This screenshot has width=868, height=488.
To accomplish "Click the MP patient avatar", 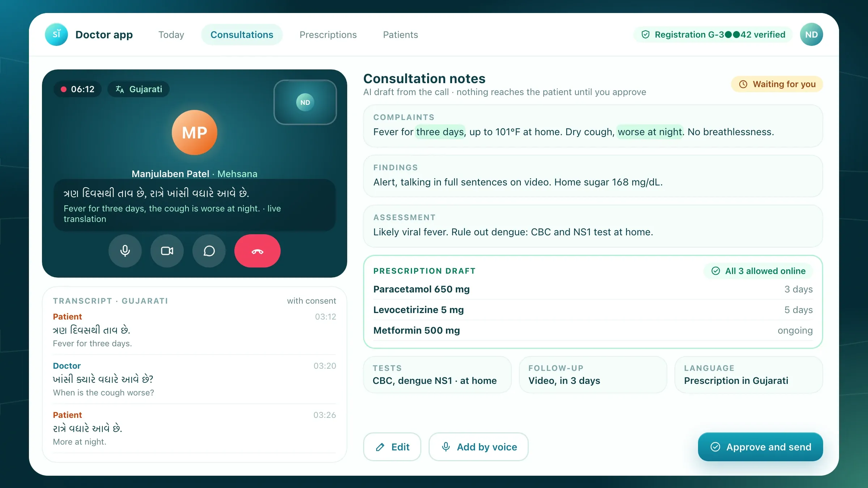I will (x=195, y=133).
